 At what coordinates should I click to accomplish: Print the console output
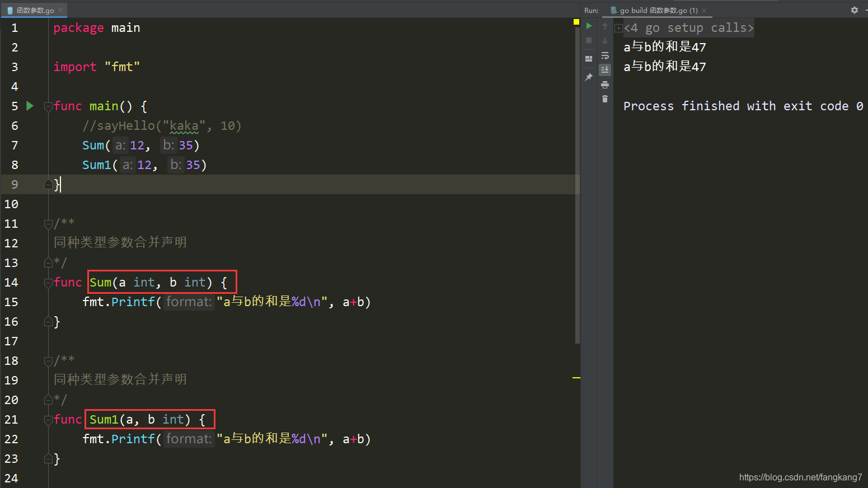tap(605, 85)
